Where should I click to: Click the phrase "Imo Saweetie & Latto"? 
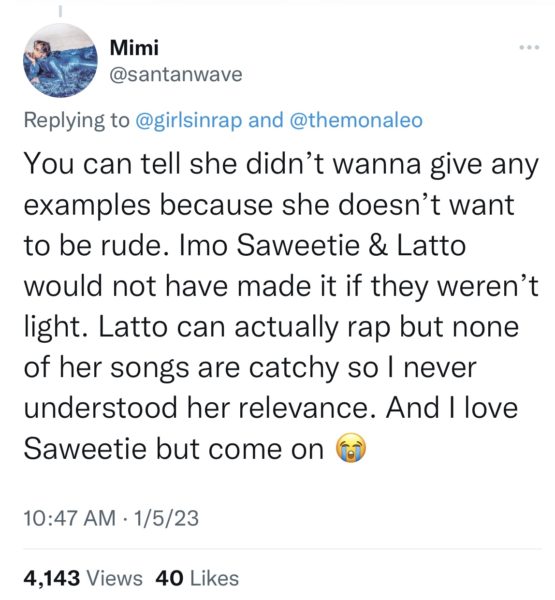coord(323,245)
